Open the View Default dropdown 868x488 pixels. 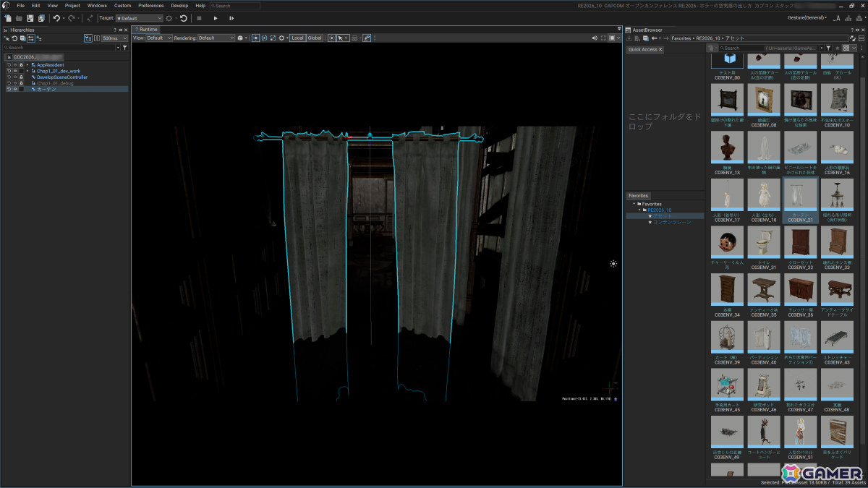pos(159,38)
